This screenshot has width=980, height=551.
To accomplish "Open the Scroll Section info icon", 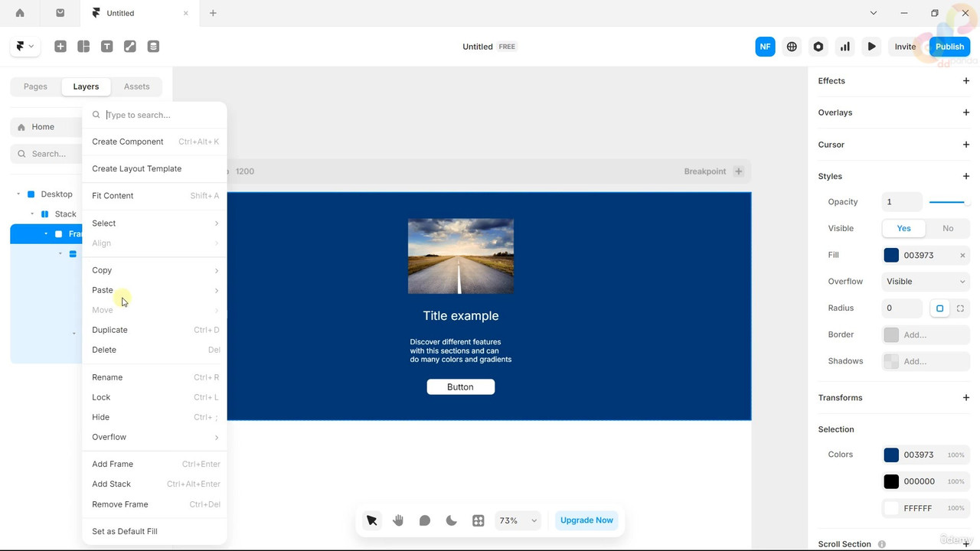I will tap(882, 544).
